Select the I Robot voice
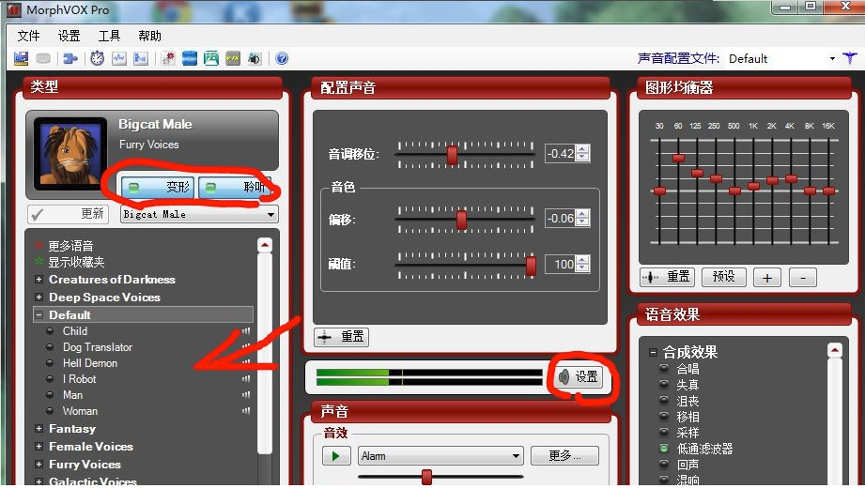The image size is (865, 504). (x=80, y=379)
